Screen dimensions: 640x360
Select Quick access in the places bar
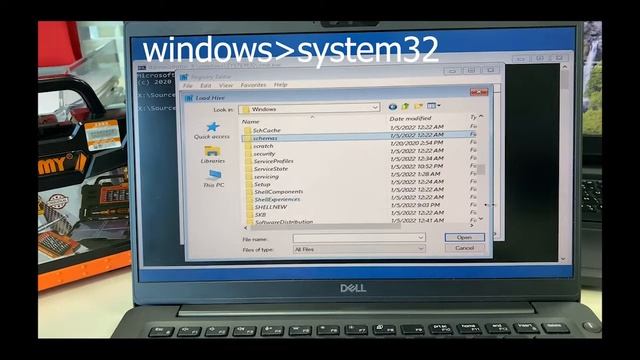(x=212, y=131)
